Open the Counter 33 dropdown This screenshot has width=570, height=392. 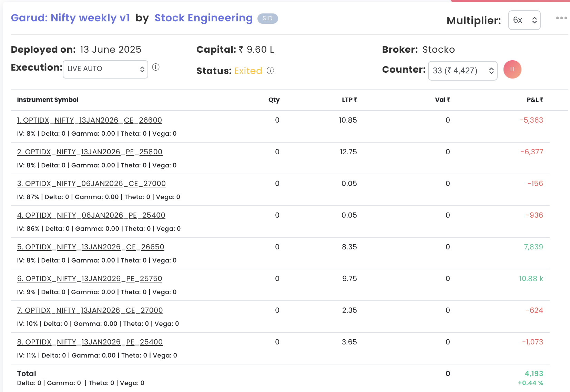[x=462, y=71]
